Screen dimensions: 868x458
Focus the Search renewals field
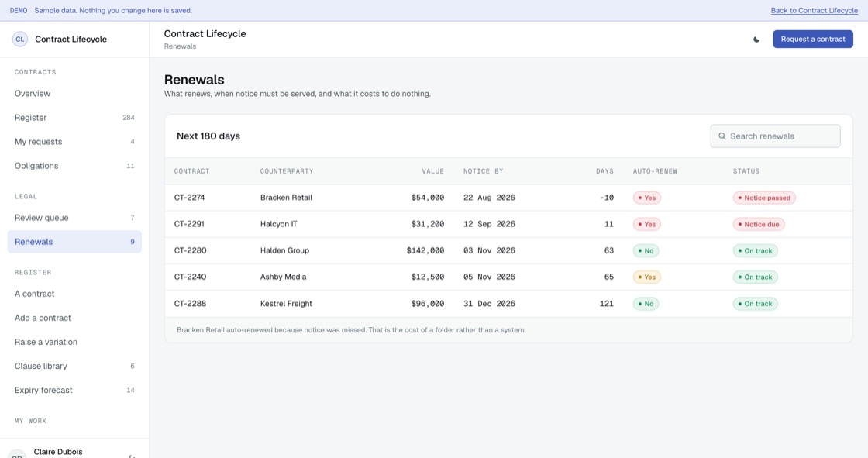click(775, 136)
